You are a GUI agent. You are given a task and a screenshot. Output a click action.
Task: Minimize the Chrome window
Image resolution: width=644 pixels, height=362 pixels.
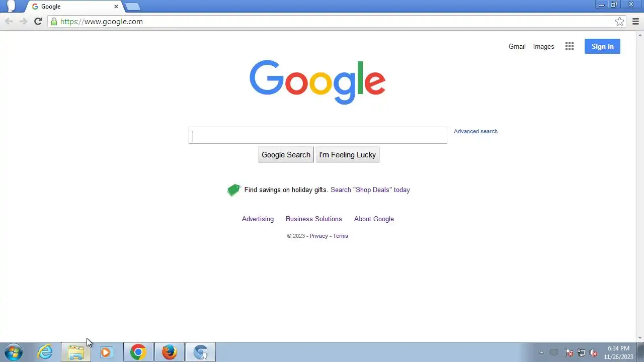pos(602,5)
